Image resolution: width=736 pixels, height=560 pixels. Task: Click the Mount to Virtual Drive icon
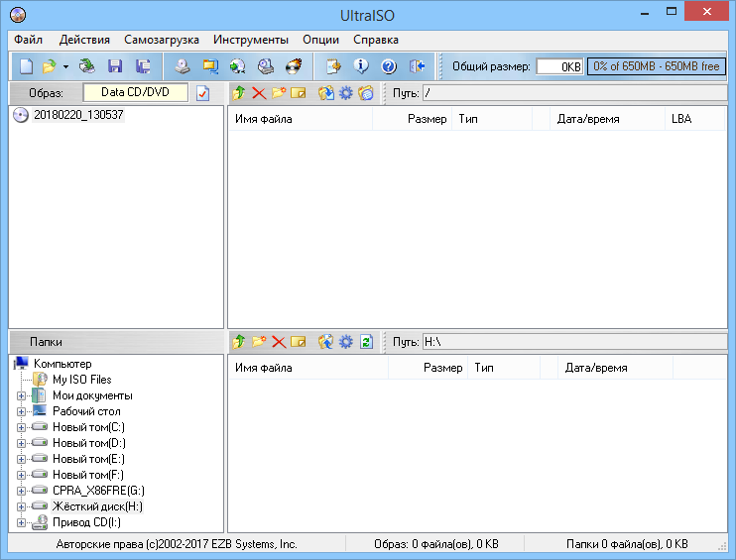point(266,66)
